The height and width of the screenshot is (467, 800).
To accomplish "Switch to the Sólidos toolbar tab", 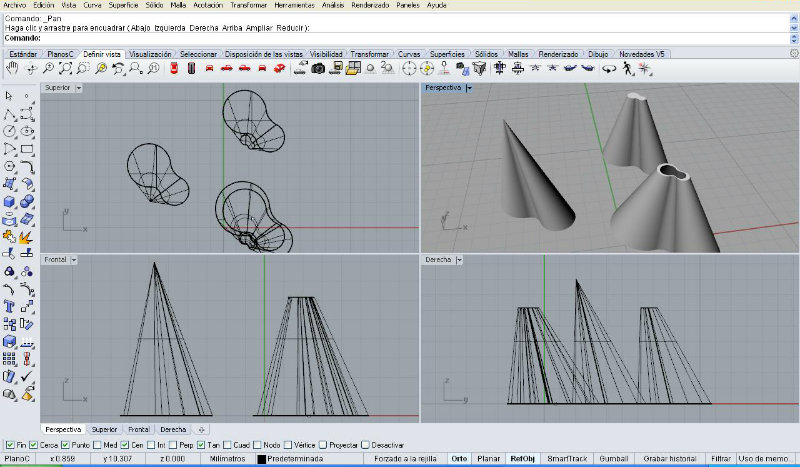I will click(486, 53).
